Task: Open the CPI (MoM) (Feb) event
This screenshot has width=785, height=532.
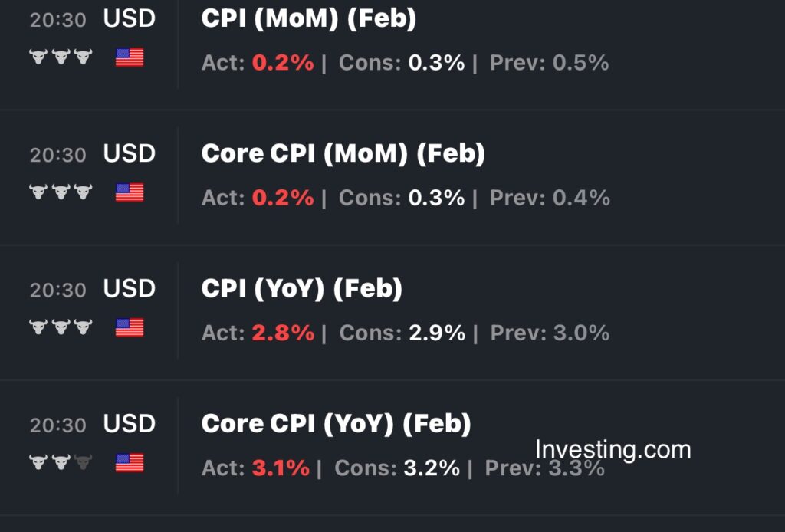Action: click(308, 19)
